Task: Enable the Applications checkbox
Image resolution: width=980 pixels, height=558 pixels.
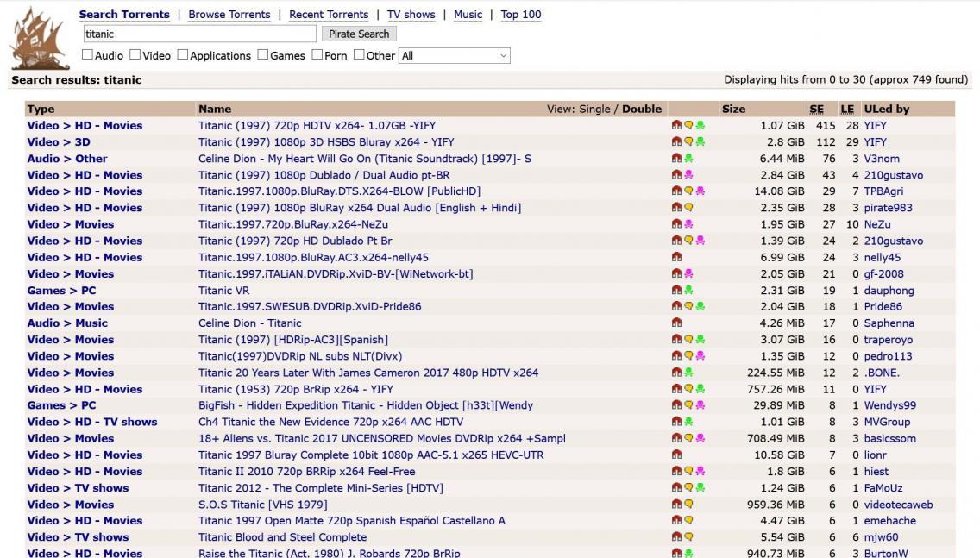Action: point(183,55)
